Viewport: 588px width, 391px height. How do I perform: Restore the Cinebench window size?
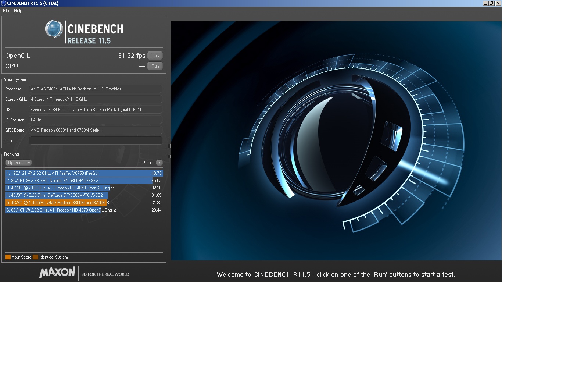tap(491, 3)
